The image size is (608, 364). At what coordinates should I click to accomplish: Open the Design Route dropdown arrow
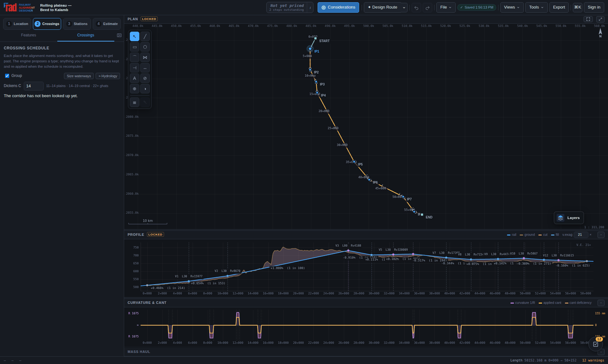404,8
